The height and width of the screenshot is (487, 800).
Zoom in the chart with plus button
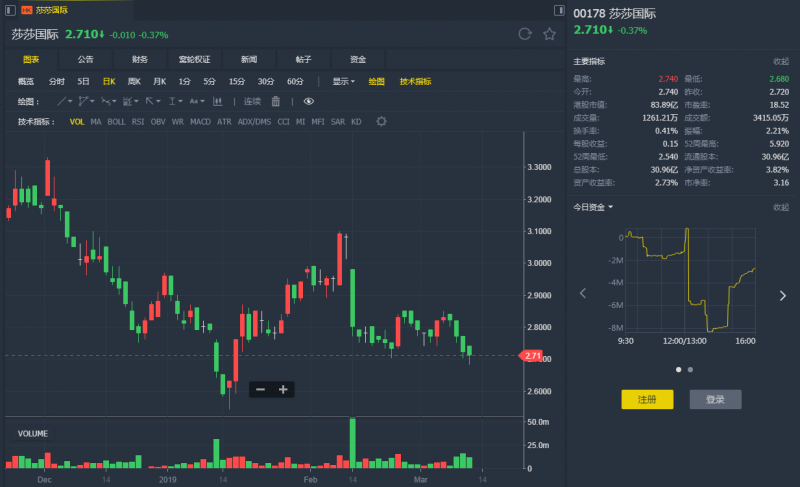283,390
